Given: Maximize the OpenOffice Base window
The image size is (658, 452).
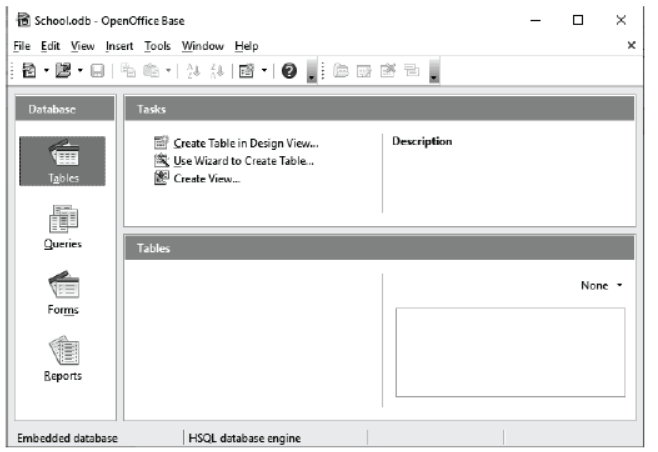Looking at the screenshot, I should (578, 20).
